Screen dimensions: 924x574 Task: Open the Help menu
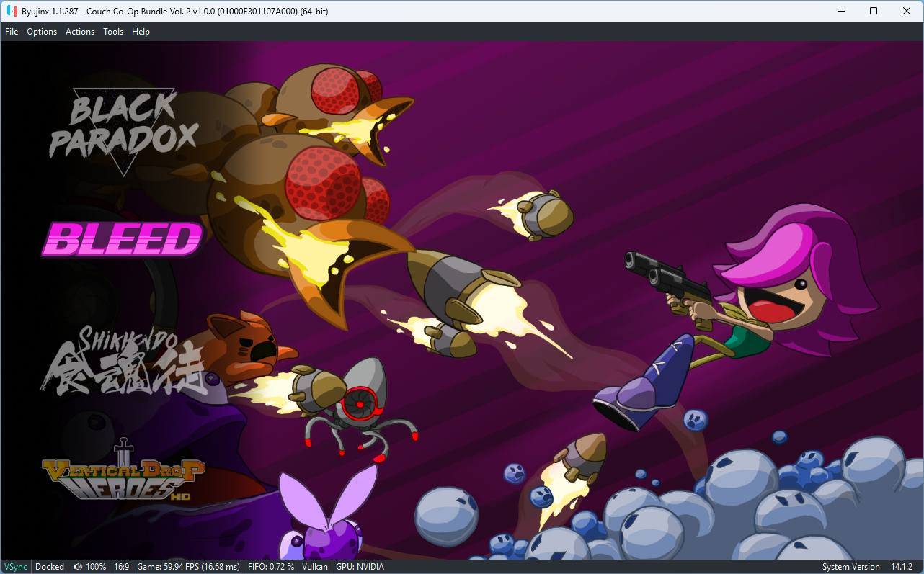pos(141,32)
